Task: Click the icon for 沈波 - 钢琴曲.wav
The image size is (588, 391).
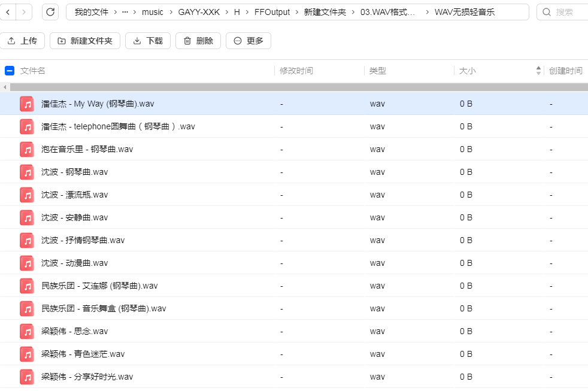Action: click(x=27, y=172)
